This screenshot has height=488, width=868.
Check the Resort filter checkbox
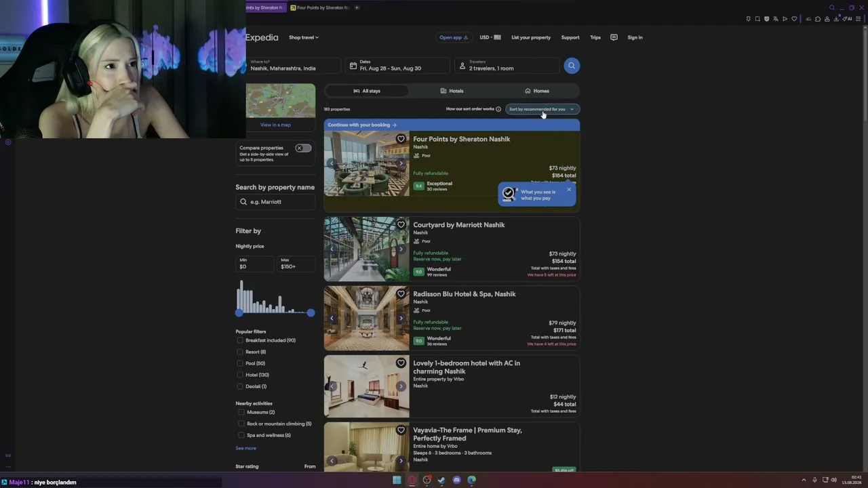pyautogui.click(x=239, y=352)
